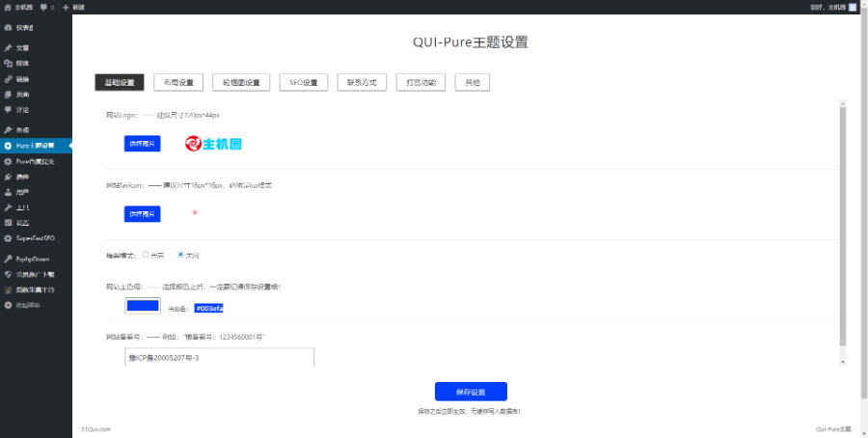Open the 仪表盘 dashboard icon in sidebar
Image resolution: width=868 pixels, height=438 pixels.
[x=8, y=27]
